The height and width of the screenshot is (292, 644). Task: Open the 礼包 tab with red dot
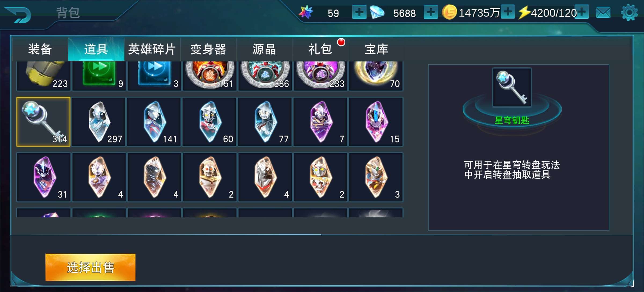point(320,49)
